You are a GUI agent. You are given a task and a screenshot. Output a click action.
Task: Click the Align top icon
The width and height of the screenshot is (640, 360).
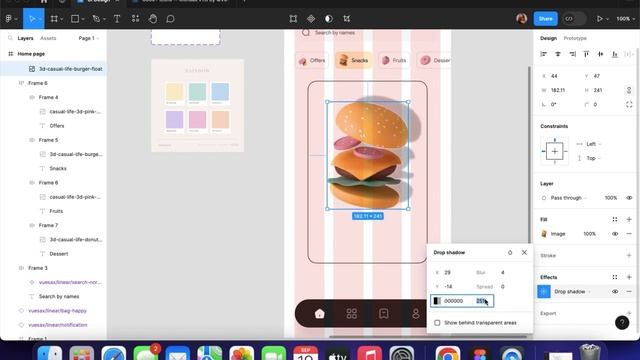(x=587, y=54)
